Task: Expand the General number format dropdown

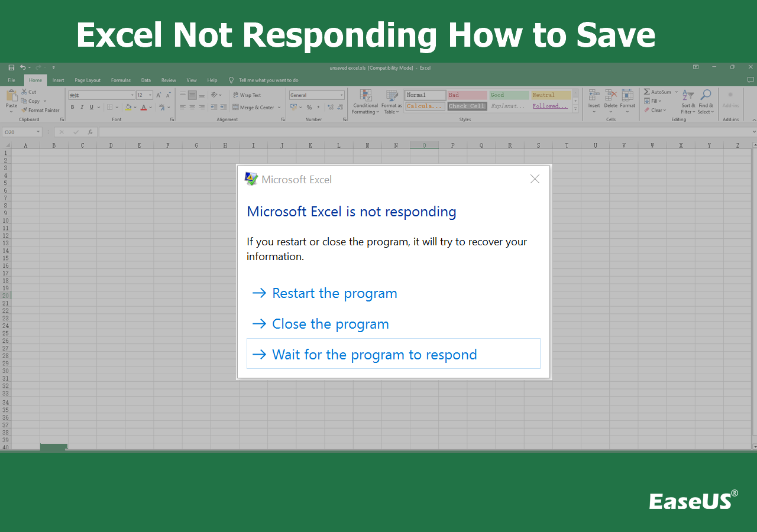Action: (x=341, y=95)
